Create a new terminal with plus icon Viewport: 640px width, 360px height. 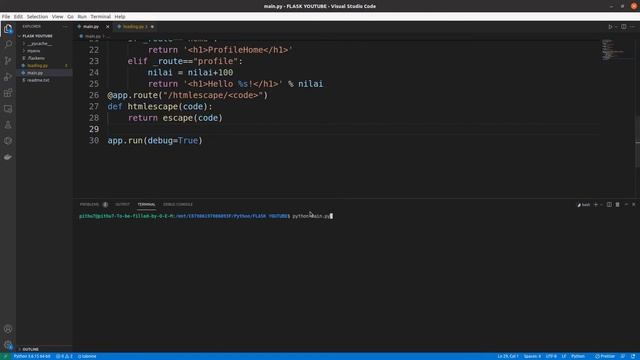pos(596,204)
